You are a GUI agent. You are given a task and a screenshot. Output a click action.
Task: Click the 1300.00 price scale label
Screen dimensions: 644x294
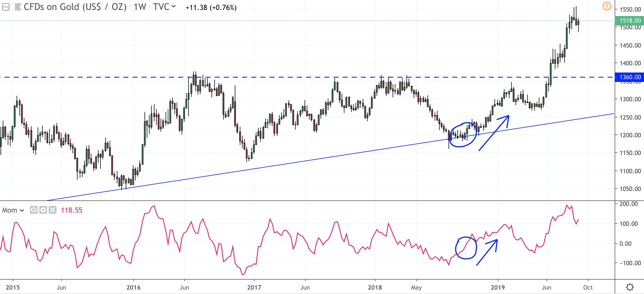630,99
